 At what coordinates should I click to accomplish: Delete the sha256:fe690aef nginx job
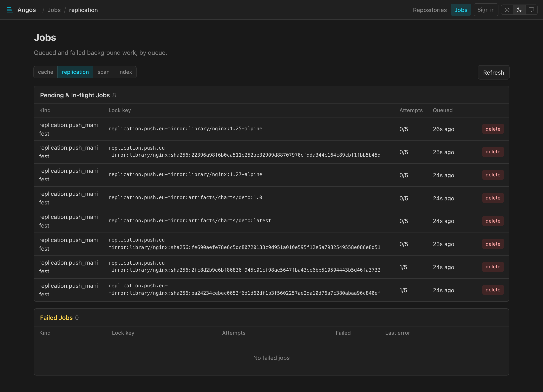(493, 244)
